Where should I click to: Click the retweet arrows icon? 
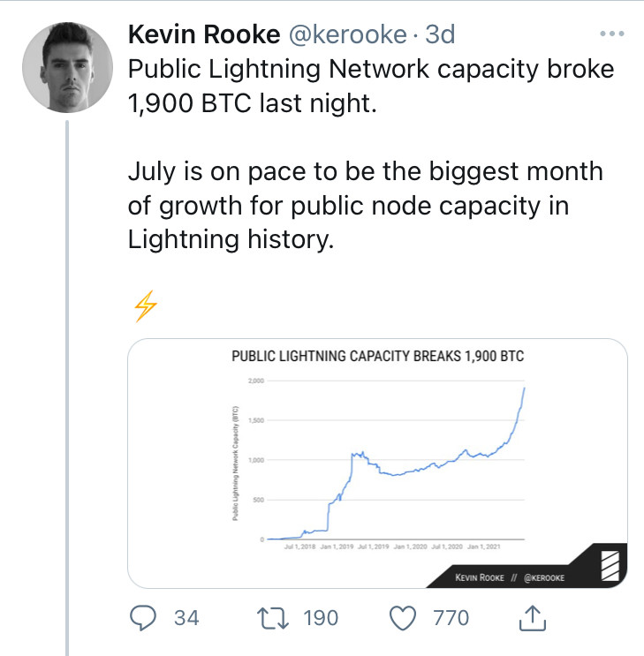click(273, 618)
